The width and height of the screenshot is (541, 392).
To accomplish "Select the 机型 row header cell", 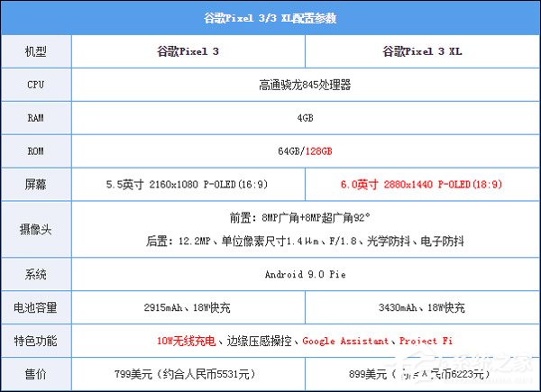I will [36, 52].
